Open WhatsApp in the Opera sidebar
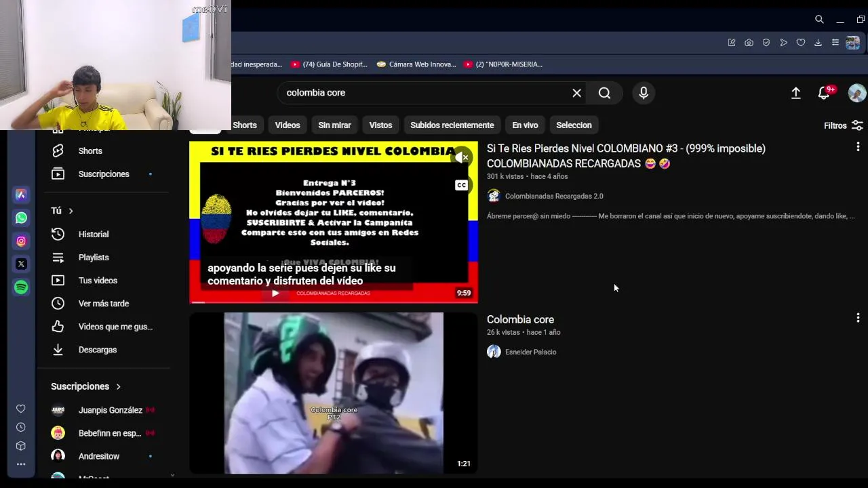Viewport: 868px width, 488px height. (x=21, y=218)
